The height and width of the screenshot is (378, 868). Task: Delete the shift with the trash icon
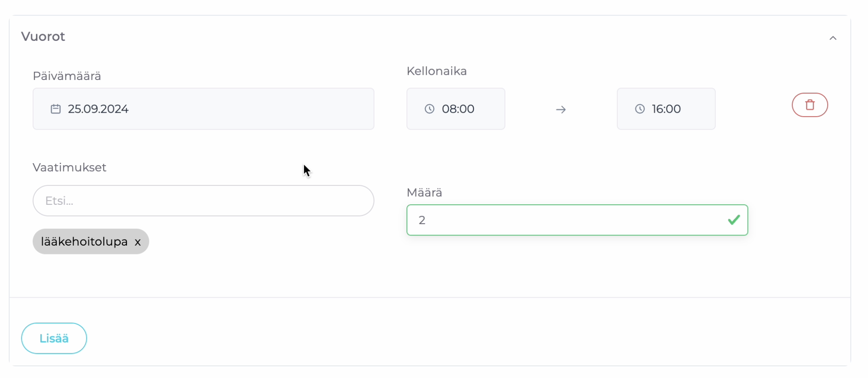click(x=809, y=105)
